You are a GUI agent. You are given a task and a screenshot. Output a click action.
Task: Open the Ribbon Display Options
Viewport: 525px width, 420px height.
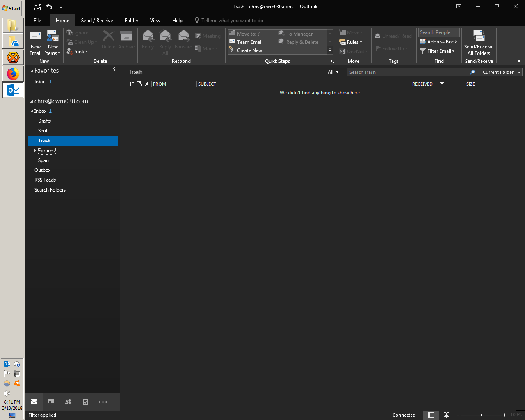459,6
